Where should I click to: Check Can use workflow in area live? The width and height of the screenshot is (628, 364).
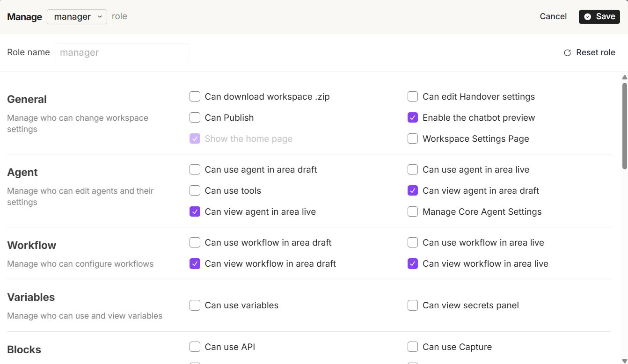412,243
